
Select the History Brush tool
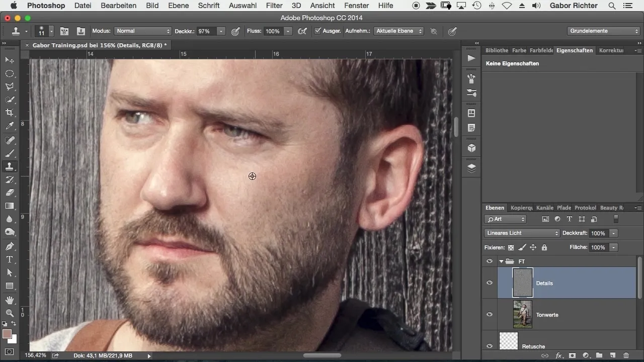[10, 179]
